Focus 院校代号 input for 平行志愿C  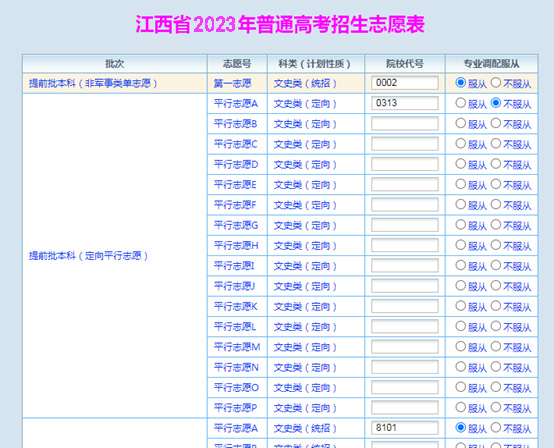pyautogui.click(x=405, y=144)
